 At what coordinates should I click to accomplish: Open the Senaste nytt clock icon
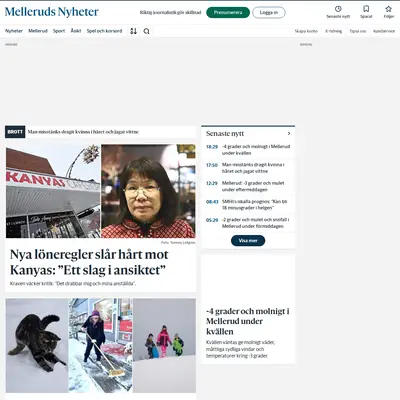coord(338,9)
